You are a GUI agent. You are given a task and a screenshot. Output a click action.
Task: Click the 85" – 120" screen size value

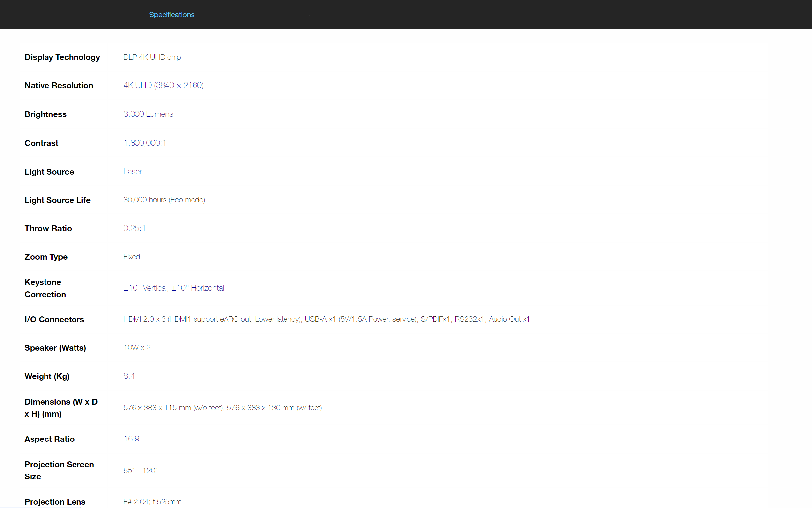point(140,470)
